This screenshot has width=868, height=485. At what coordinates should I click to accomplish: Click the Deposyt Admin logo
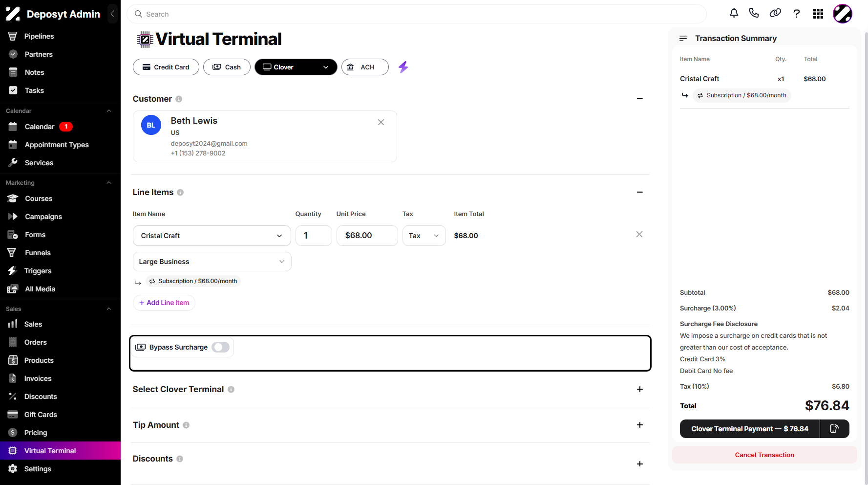point(13,14)
